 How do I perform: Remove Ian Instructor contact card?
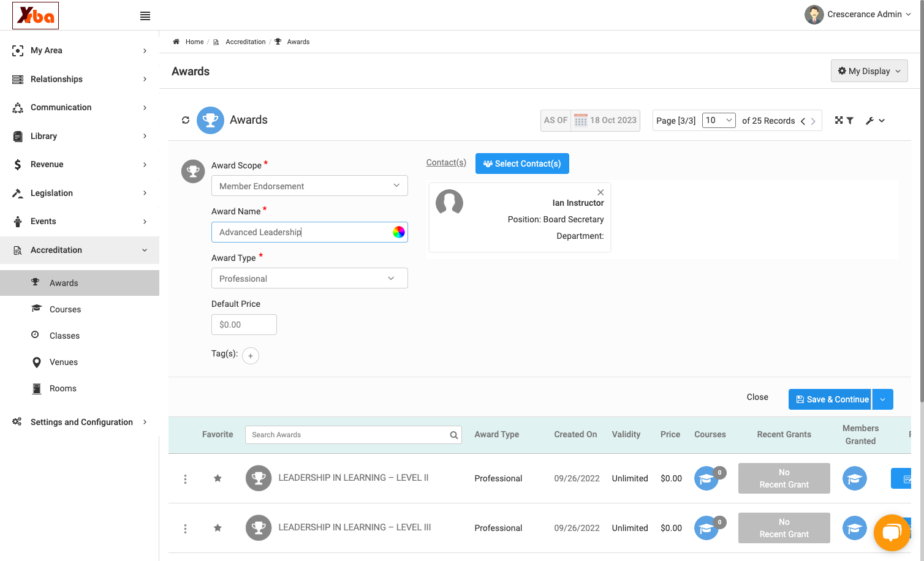pyautogui.click(x=600, y=192)
